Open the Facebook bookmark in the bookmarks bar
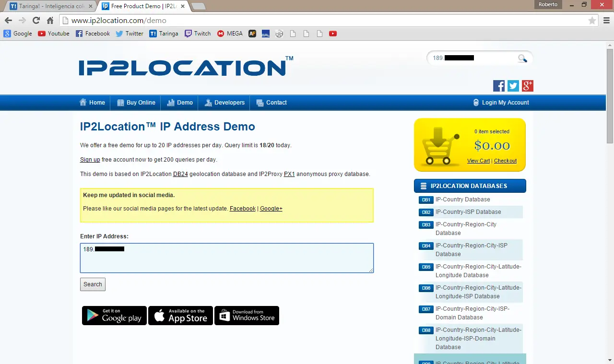Viewport: 614px width, 364px height. (x=93, y=34)
